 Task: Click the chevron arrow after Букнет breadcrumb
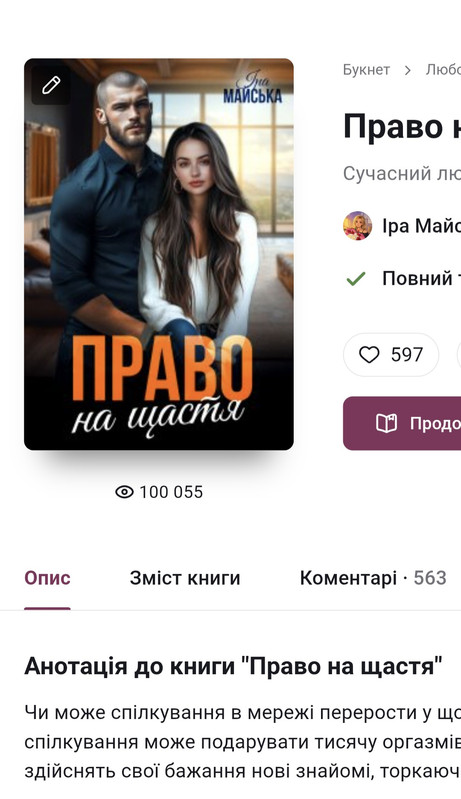click(x=408, y=70)
